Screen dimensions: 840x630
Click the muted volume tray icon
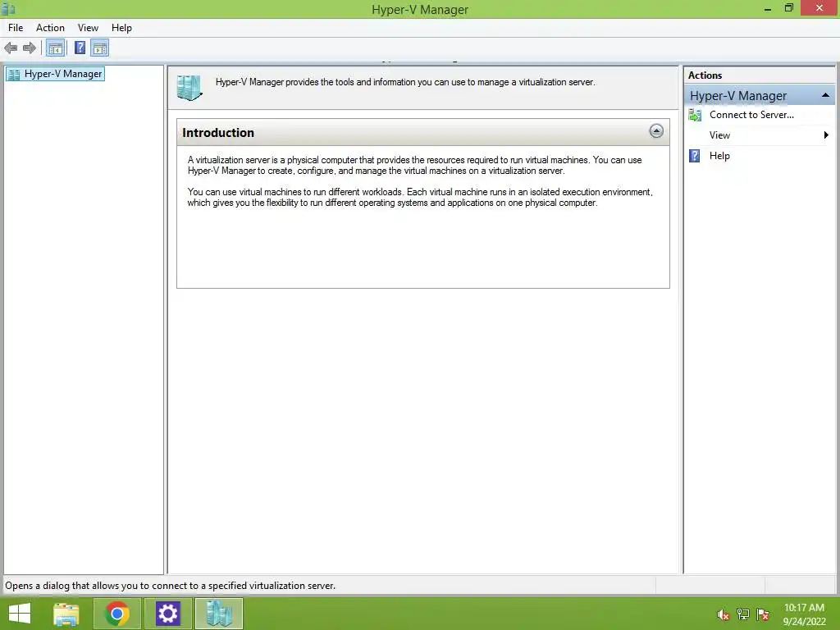(x=724, y=615)
